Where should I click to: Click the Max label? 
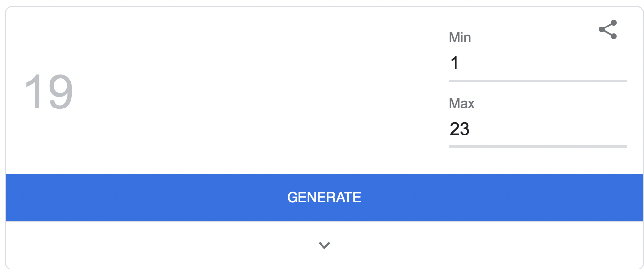462,104
